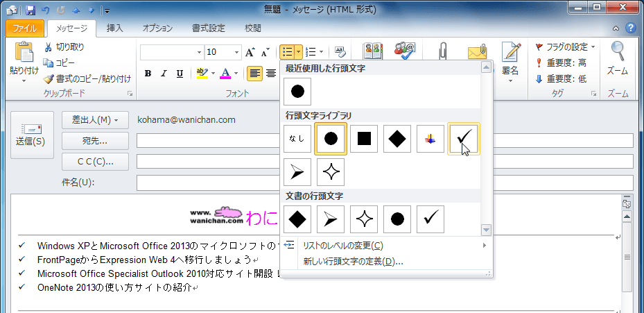Image resolution: width=644 pixels, height=313 pixels.
Task: Choose the arrowhead bullet in the bullet library
Action: [297, 172]
